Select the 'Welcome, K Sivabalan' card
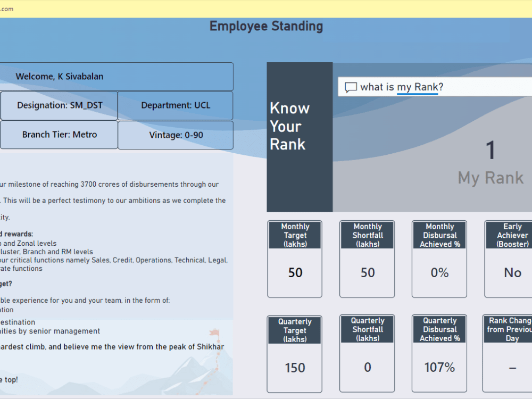This screenshot has width=532, height=399. [x=117, y=77]
